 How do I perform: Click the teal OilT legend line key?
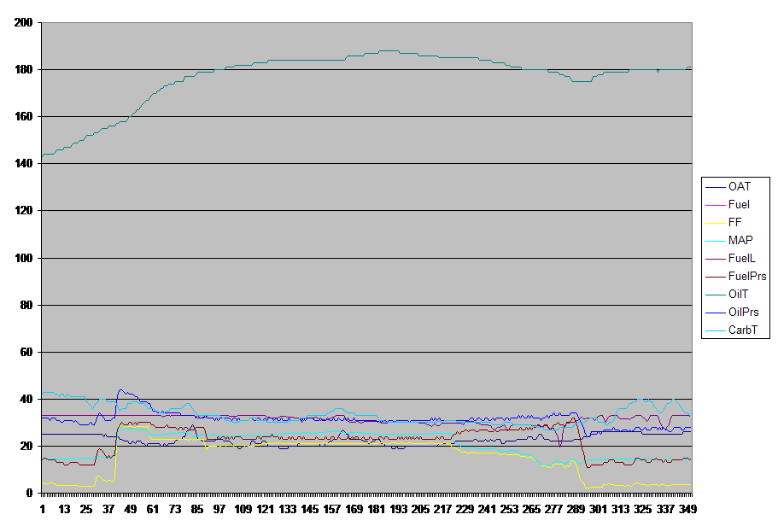click(715, 294)
